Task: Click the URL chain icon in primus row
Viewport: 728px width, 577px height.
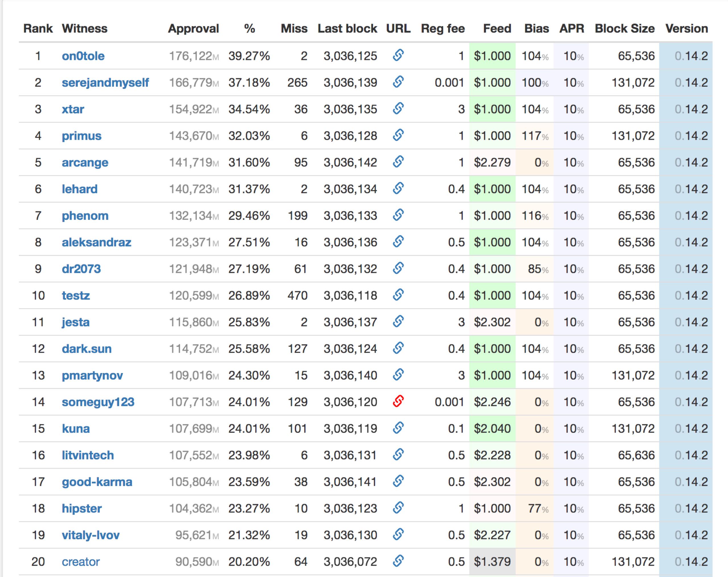Action: (x=398, y=135)
